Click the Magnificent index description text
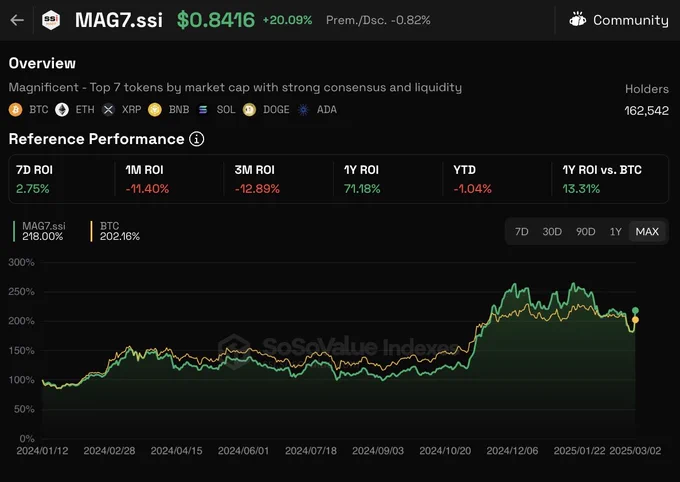 coord(235,88)
